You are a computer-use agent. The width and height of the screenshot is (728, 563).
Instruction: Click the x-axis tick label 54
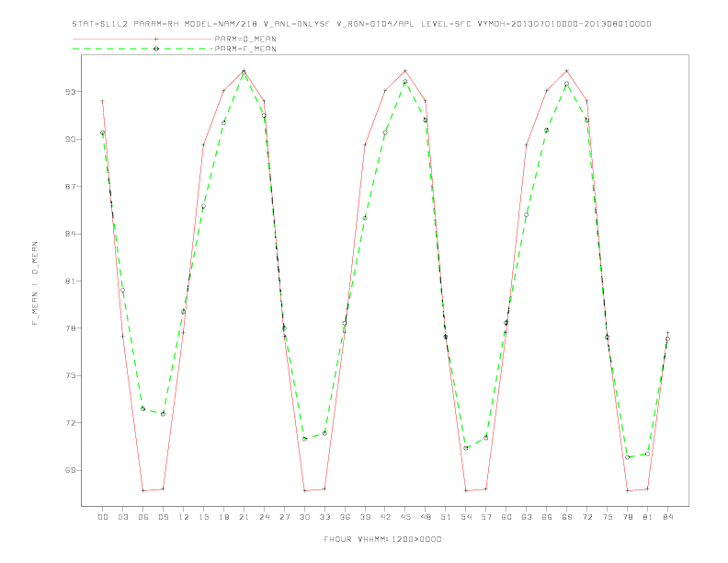(x=466, y=517)
